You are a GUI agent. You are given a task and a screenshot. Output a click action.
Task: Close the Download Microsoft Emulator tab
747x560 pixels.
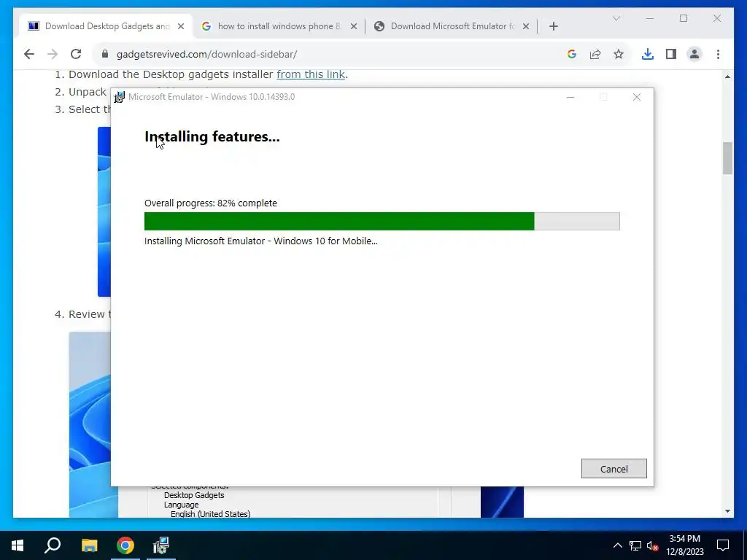tap(526, 26)
